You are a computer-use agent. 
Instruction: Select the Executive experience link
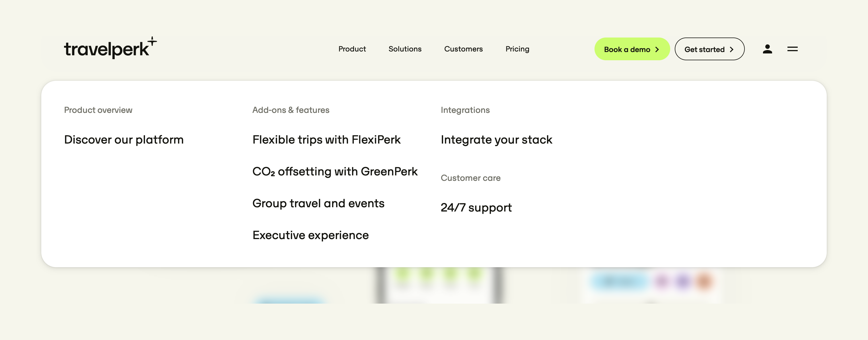tap(310, 235)
